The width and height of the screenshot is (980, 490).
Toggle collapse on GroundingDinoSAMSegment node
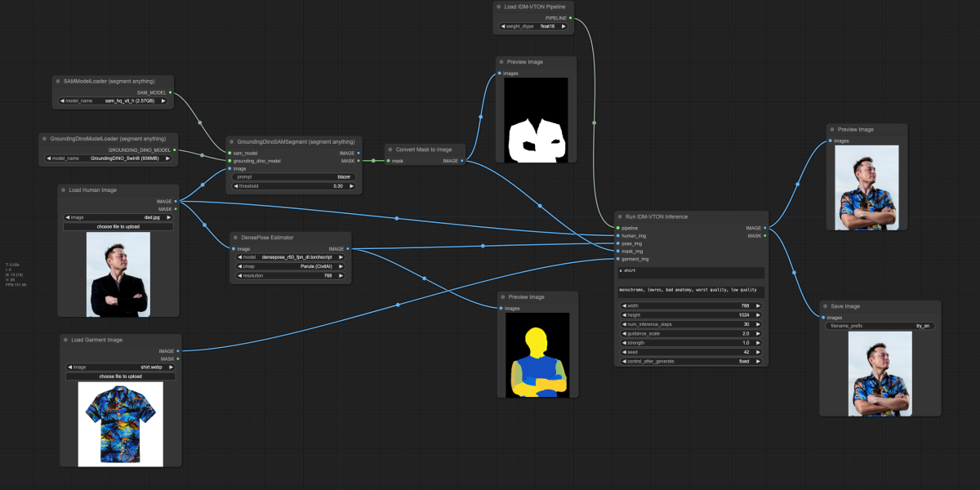231,141
